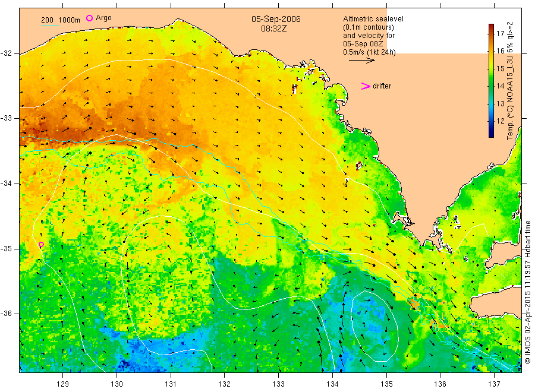Click the 17 value on temperature scale
This screenshot has height=392, width=535.
(x=500, y=33)
